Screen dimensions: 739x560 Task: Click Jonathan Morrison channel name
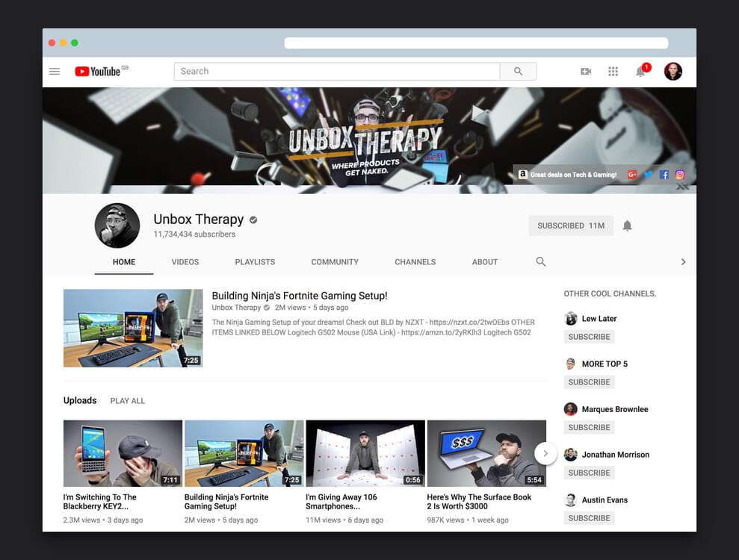click(x=616, y=455)
